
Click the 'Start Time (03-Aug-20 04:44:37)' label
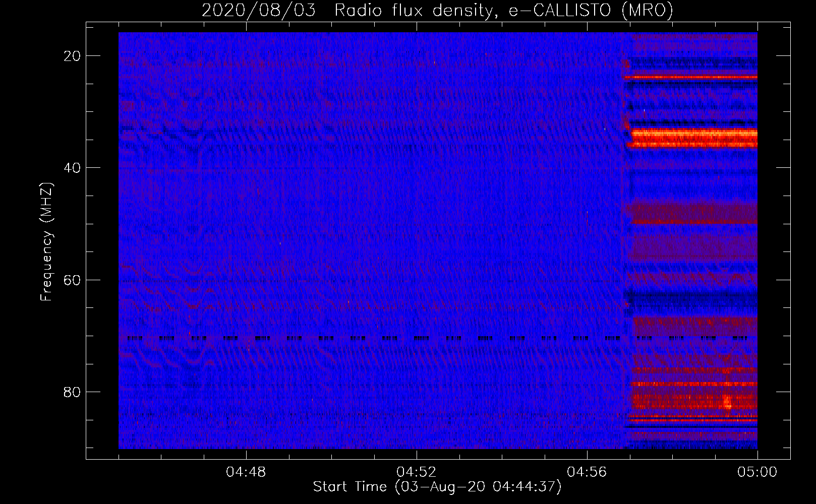pos(437,487)
